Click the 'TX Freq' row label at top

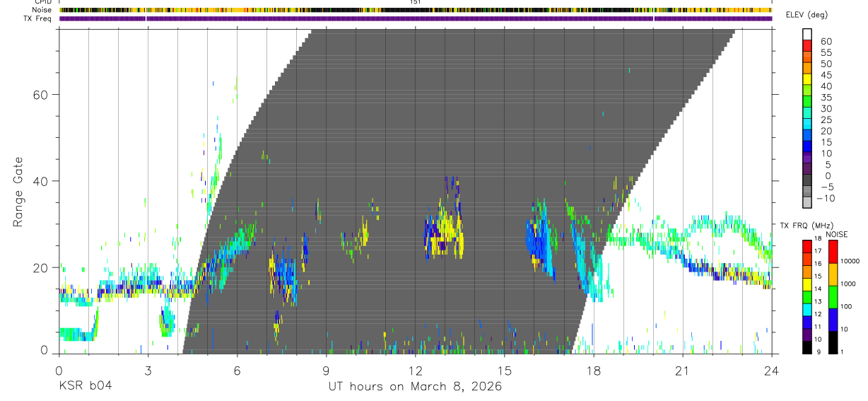tap(37, 18)
